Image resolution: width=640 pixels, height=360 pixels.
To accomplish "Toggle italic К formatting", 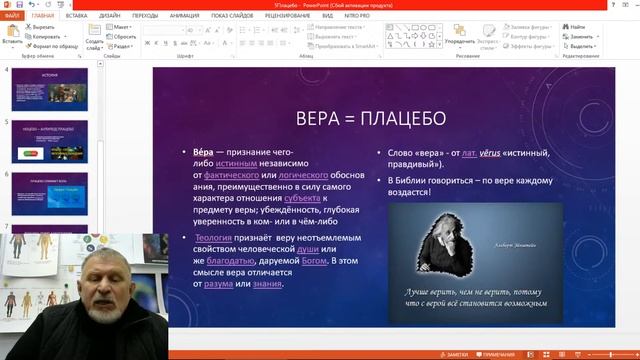I will click(x=156, y=43).
